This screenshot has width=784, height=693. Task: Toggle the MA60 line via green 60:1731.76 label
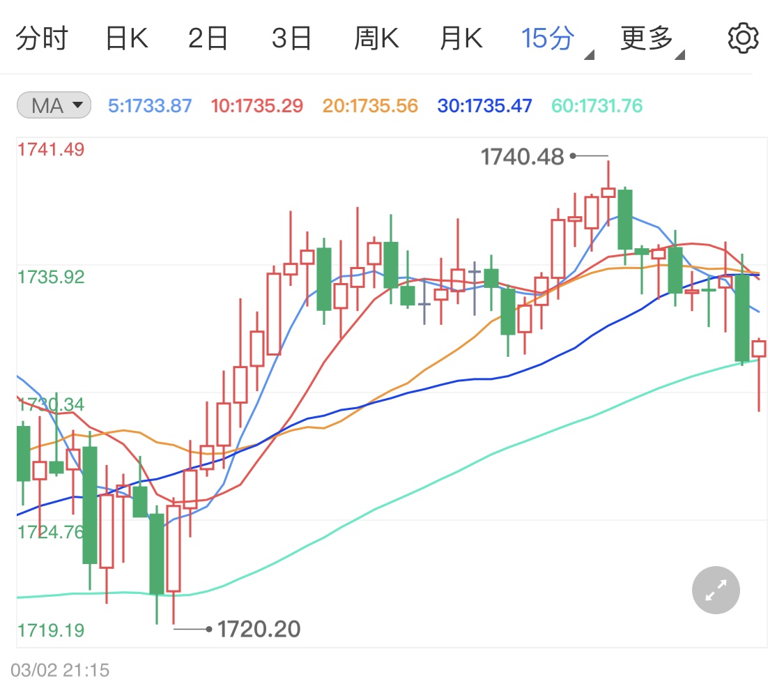coord(597,105)
